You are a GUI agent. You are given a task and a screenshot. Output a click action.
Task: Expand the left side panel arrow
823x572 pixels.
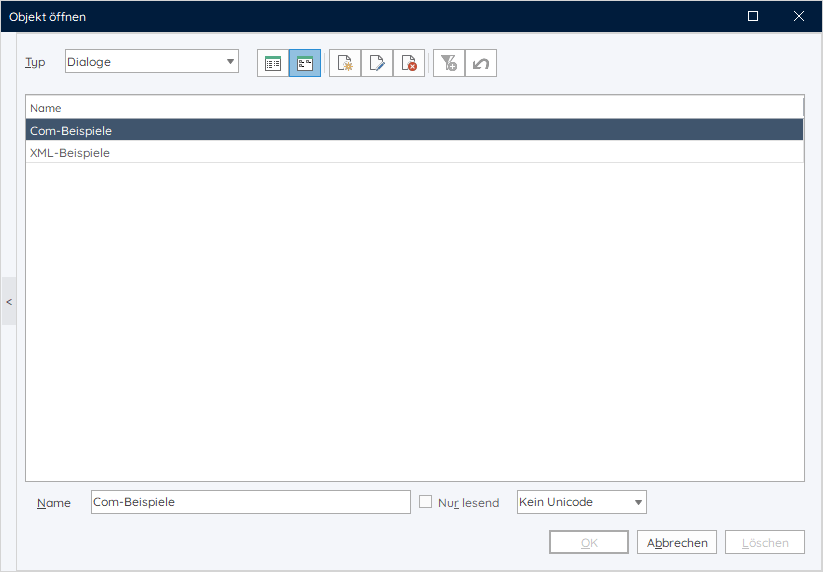click(9, 301)
